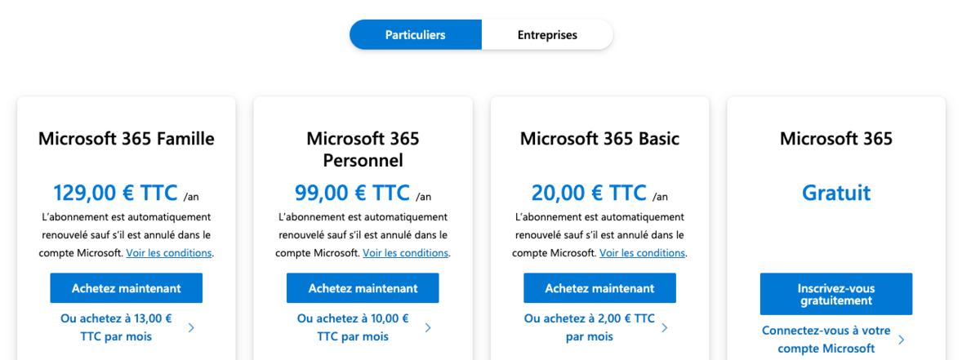Choose Ou achetez à 2,00 € monthly link
980x360 pixels.
(589, 327)
